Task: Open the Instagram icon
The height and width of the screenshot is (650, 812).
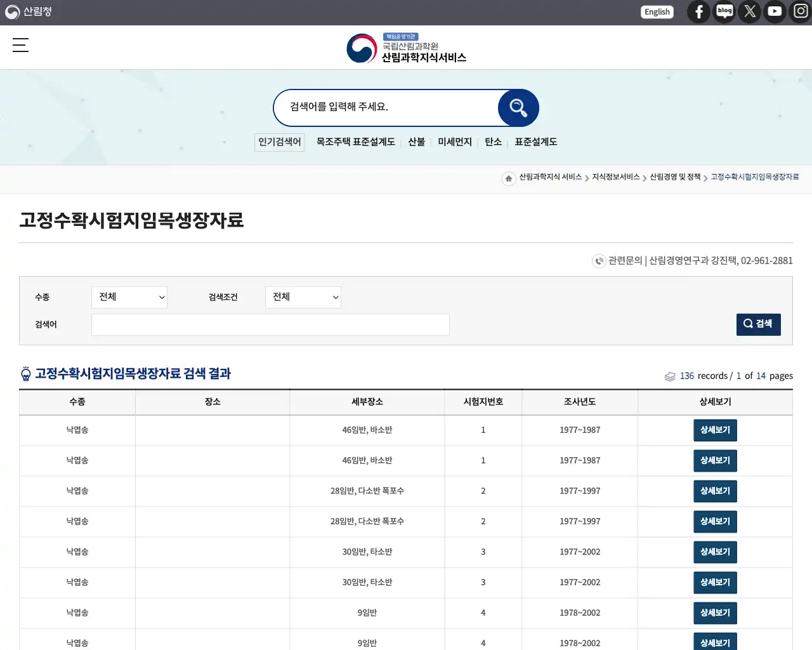Action: point(800,11)
